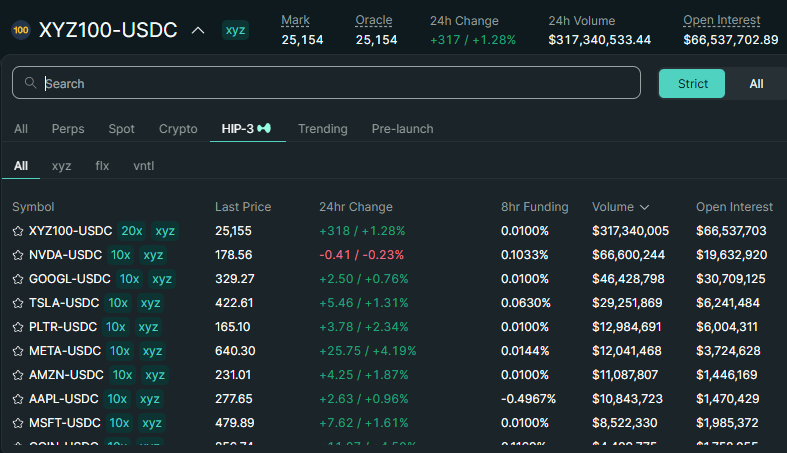This screenshot has width=787, height=453.
Task: Click META-USDC last price 640.30
Action: coord(235,351)
